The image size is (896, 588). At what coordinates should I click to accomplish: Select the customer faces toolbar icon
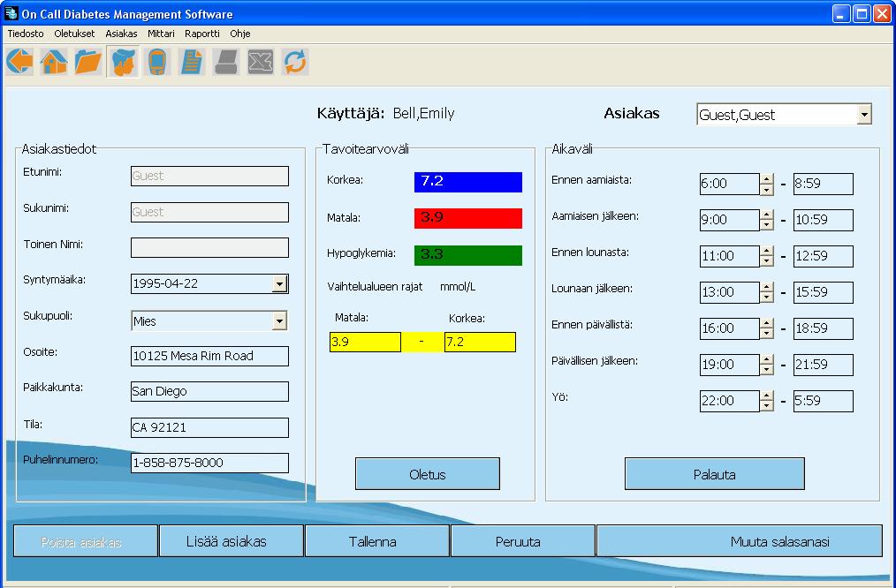[123, 62]
